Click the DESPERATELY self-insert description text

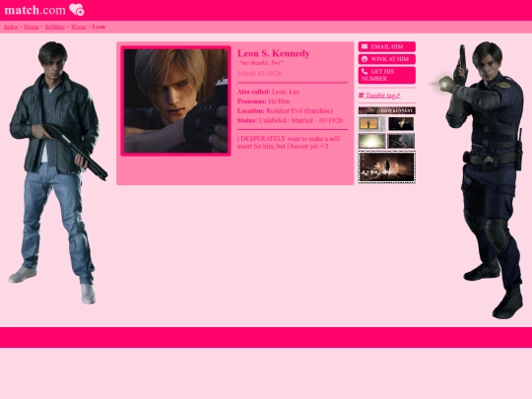click(x=290, y=143)
